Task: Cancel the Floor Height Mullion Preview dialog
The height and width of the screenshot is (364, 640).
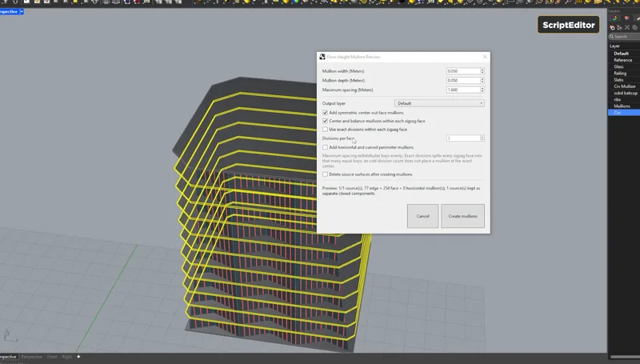Action: [422, 216]
